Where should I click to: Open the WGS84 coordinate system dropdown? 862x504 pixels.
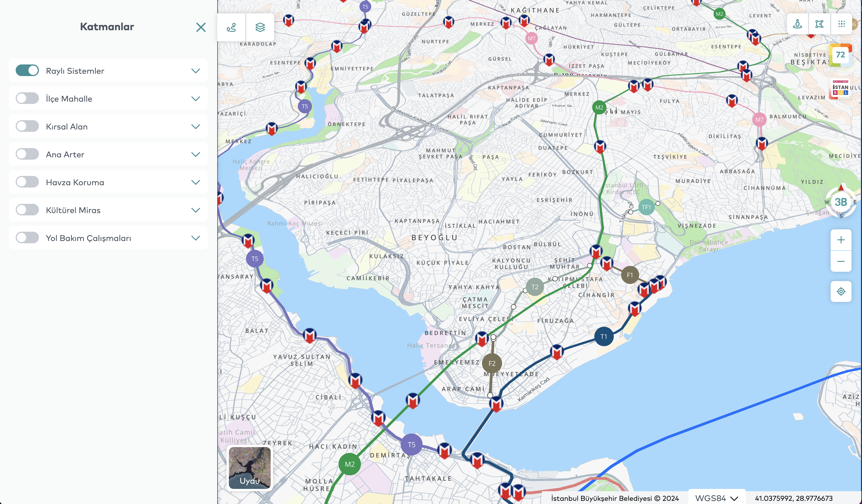pos(716,498)
